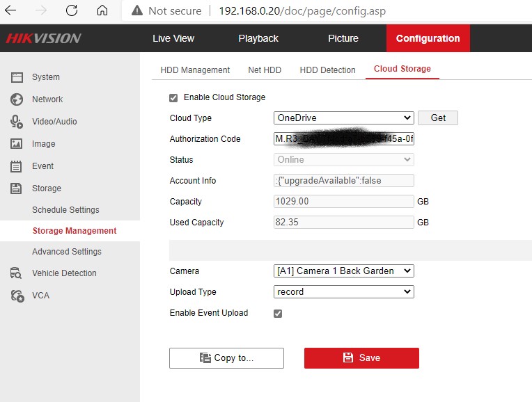Click the System sidebar icon
This screenshot has height=402, width=532.
point(17,77)
